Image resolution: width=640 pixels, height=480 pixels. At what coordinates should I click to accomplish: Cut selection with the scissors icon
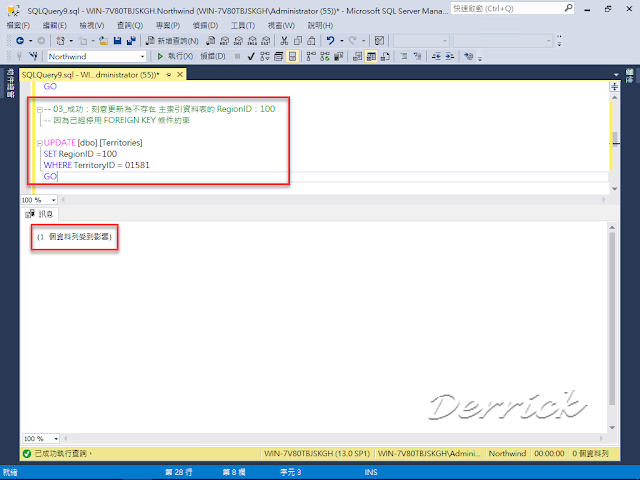[x=284, y=41]
